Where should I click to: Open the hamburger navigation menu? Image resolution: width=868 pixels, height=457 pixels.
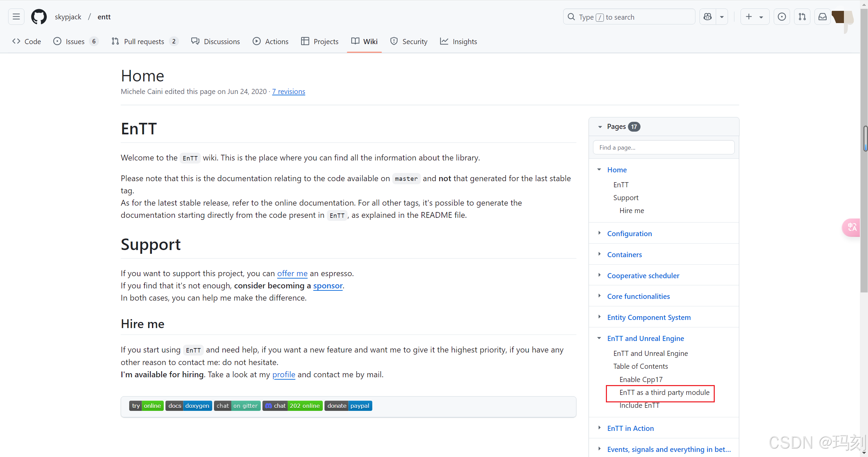(x=16, y=17)
